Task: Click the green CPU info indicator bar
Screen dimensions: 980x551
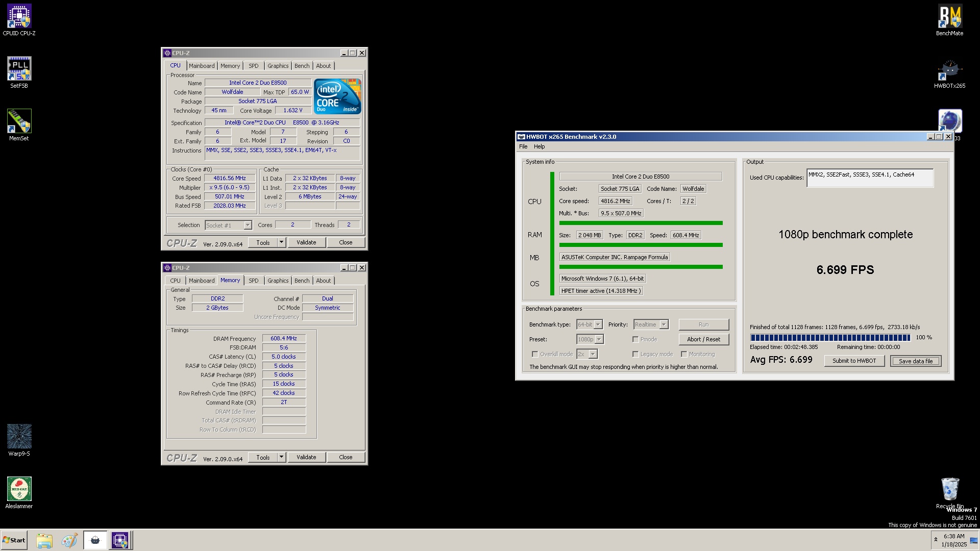Action: pyautogui.click(x=641, y=223)
